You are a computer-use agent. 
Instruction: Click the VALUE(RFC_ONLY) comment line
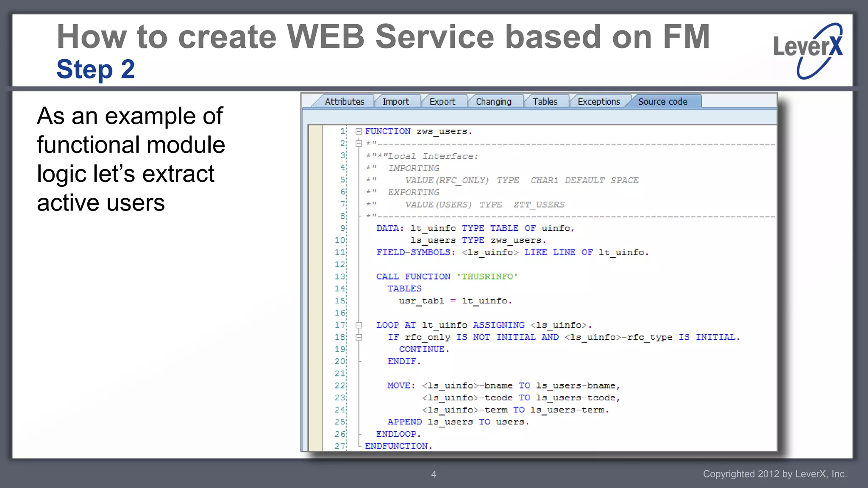click(502, 180)
